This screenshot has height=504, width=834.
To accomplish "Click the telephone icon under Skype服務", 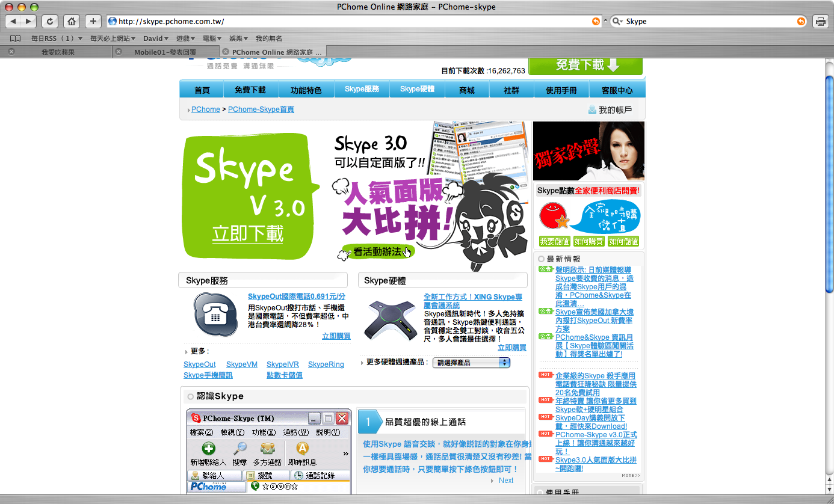I will click(x=215, y=315).
